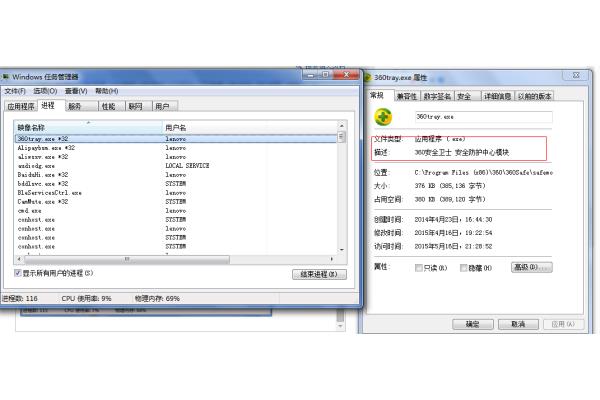Viewport: 600px width, 400px height.
Task: Sort by the 映像名称 column header
Action: tap(88, 127)
